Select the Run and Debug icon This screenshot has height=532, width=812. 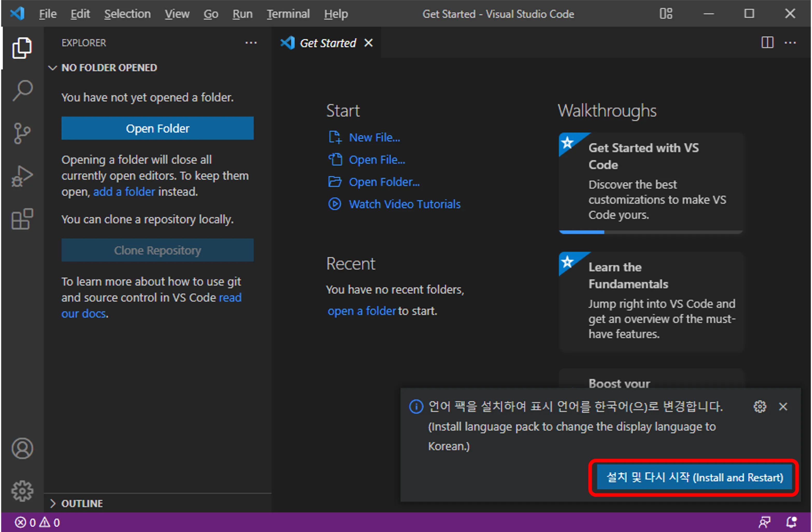point(22,176)
